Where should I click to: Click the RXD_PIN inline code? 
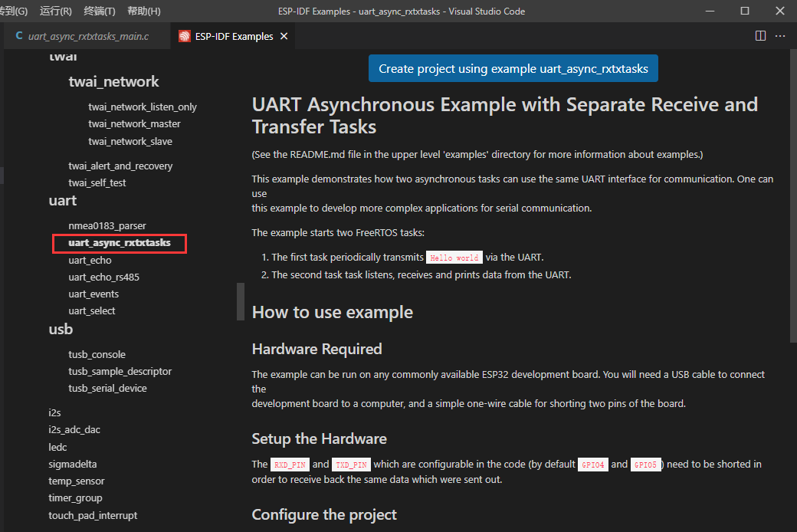[x=290, y=465]
